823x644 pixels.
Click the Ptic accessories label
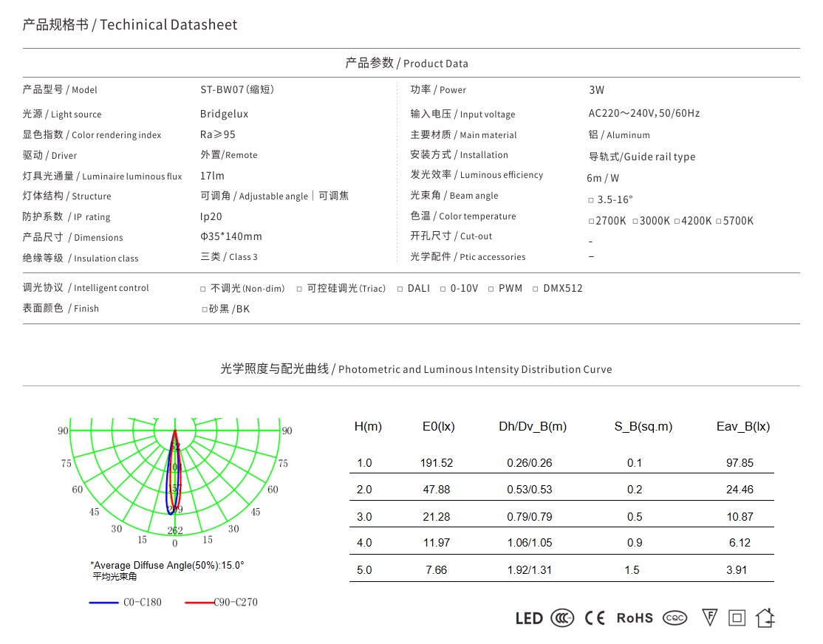(468, 257)
